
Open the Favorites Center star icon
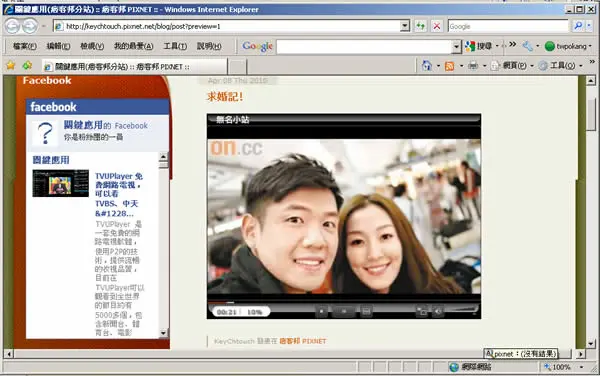[x=11, y=66]
